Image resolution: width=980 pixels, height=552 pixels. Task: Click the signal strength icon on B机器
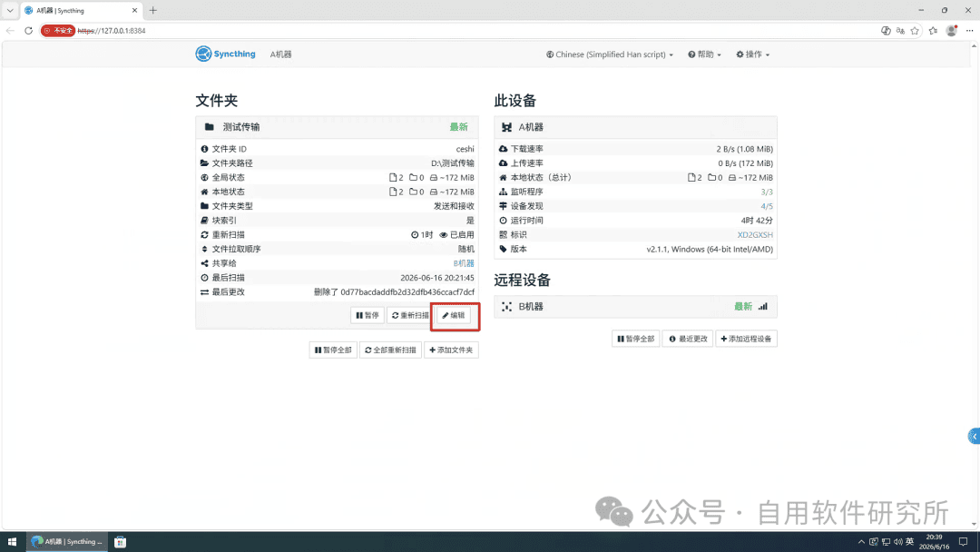point(763,306)
